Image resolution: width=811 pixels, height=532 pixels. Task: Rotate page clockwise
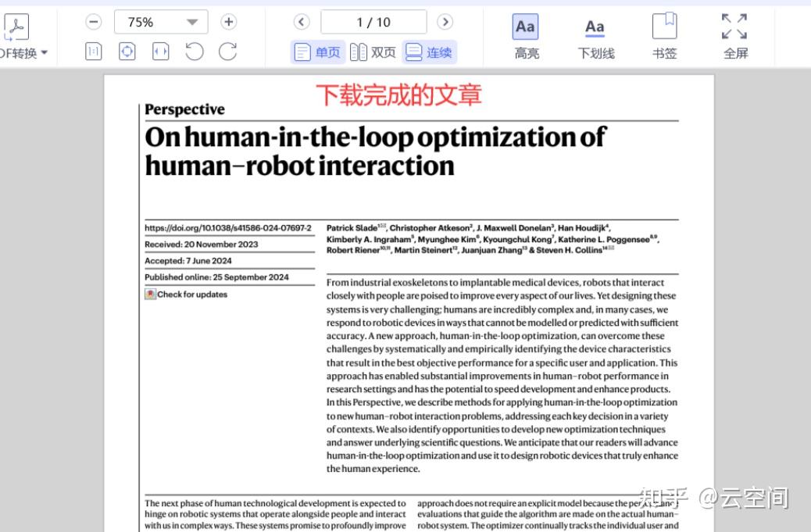228,52
